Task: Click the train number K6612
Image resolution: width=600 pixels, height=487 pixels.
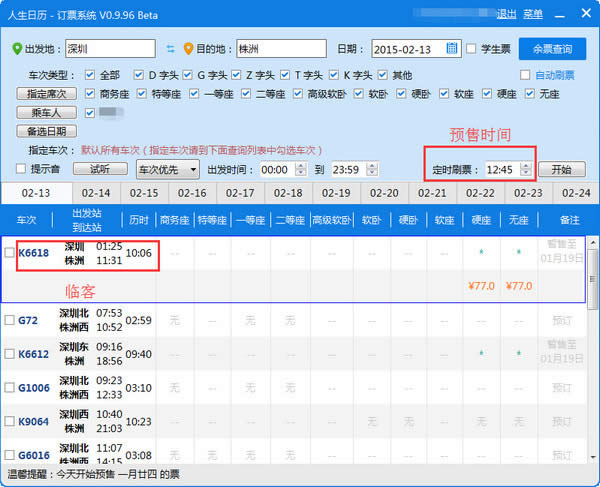Action: point(34,354)
